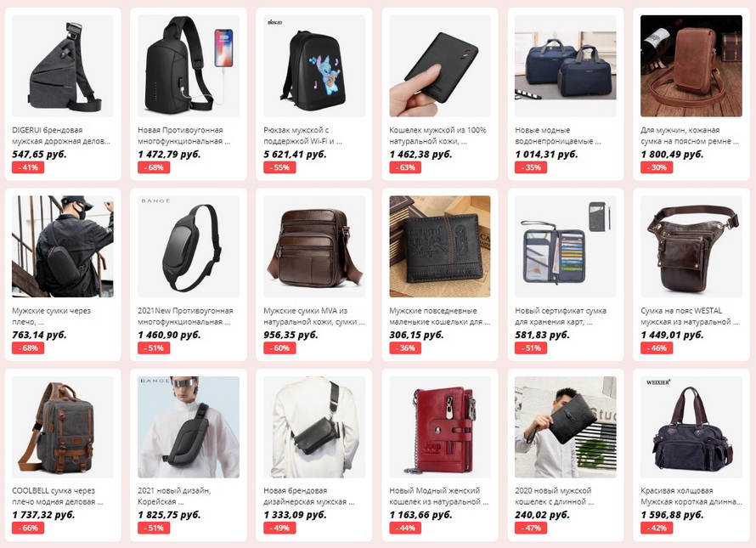
Task: Open the brown leather belt pouch image
Action: pos(691,65)
